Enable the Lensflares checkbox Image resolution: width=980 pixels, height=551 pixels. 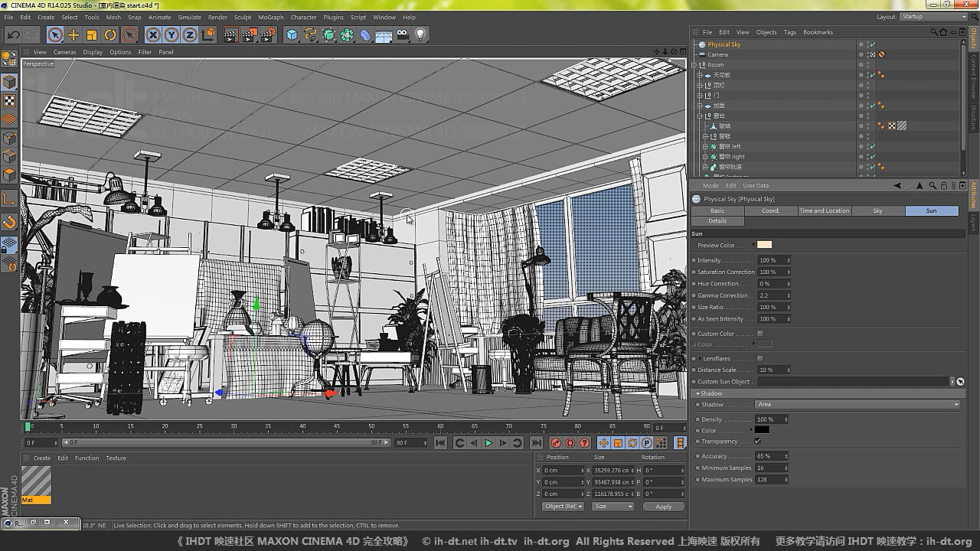(x=759, y=358)
